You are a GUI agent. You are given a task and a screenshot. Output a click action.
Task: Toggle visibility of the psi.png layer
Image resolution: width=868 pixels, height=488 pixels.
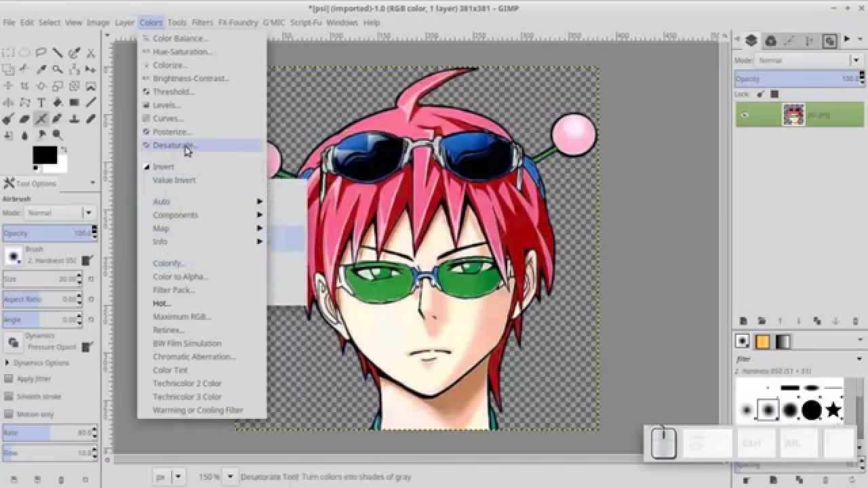(745, 115)
